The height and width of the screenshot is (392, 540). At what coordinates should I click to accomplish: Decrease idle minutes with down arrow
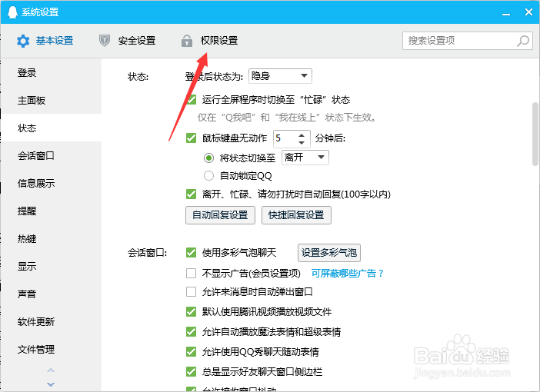pyautogui.click(x=302, y=142)
